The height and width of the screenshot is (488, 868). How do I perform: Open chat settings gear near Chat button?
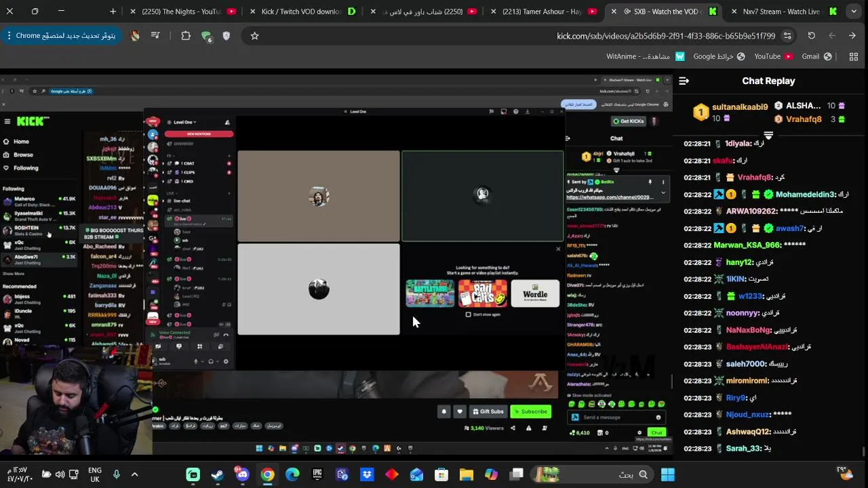coord(639,432)
